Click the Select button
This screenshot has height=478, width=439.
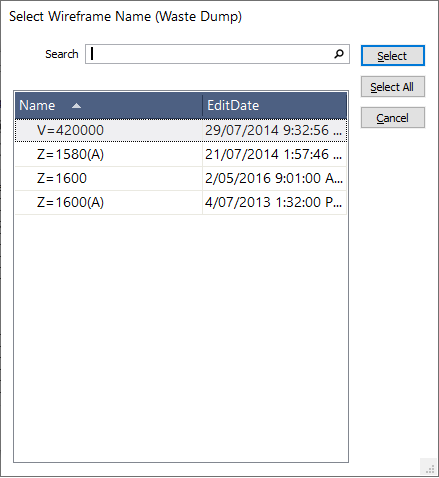[393, 56]
